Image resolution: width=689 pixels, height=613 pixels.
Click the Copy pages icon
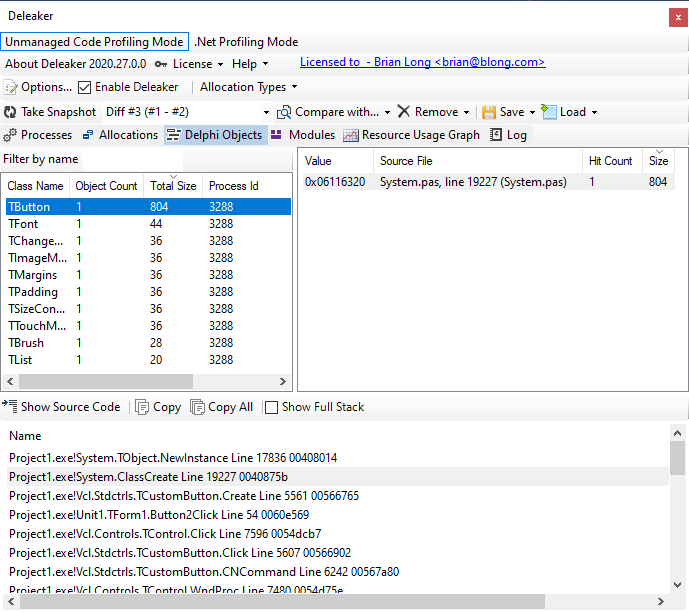point(142,407)
